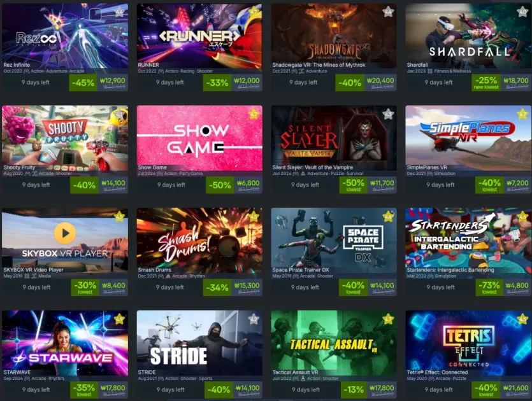Open the Tactical Assault VR cover image
The image size is (532, 401).
(334, 342)
